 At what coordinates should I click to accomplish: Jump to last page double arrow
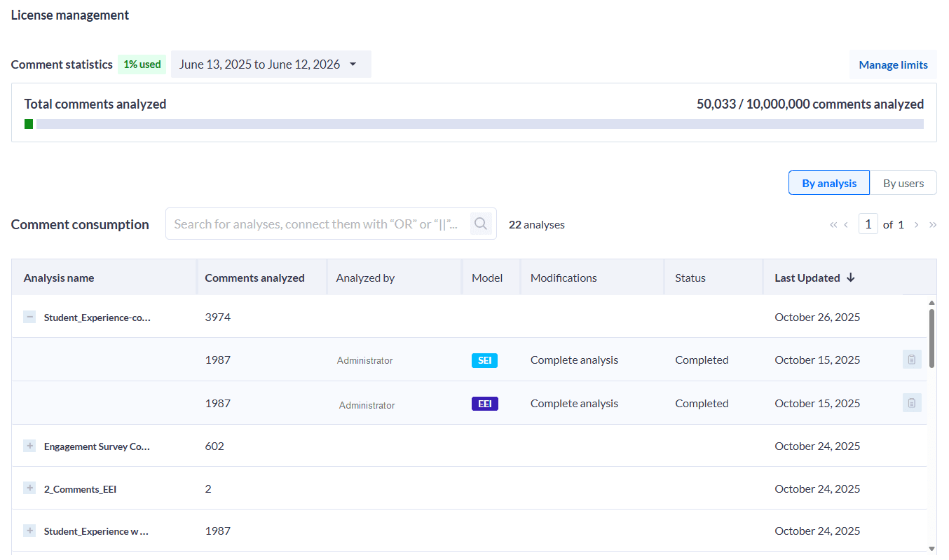tap(933, 225)
